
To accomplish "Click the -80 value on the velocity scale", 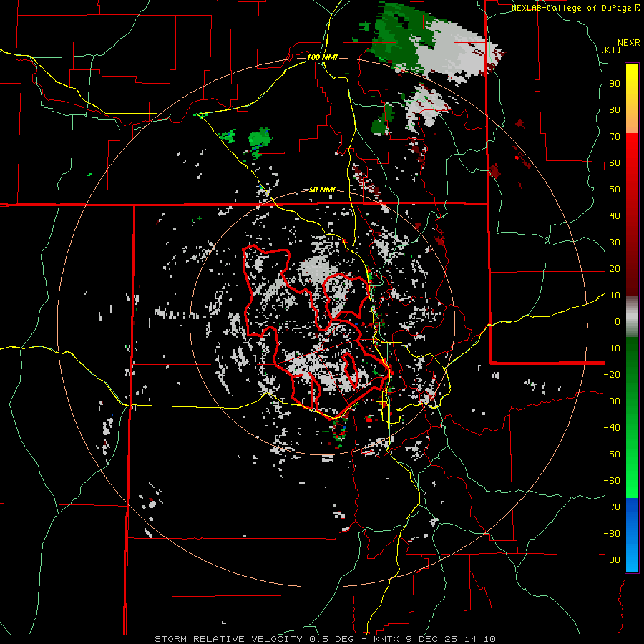I will [x=612, y=534].
